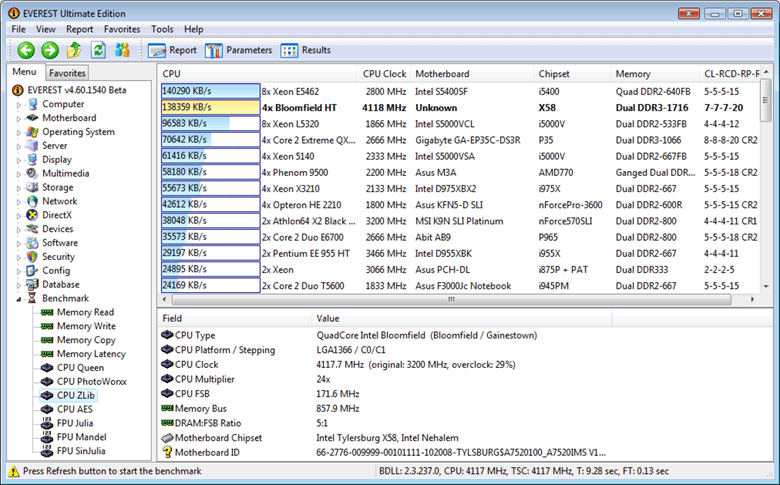Select EVEREST v4.60.1540 Beta root node
This screenshot has width=780, height=485.
click(x=77, y=90)
